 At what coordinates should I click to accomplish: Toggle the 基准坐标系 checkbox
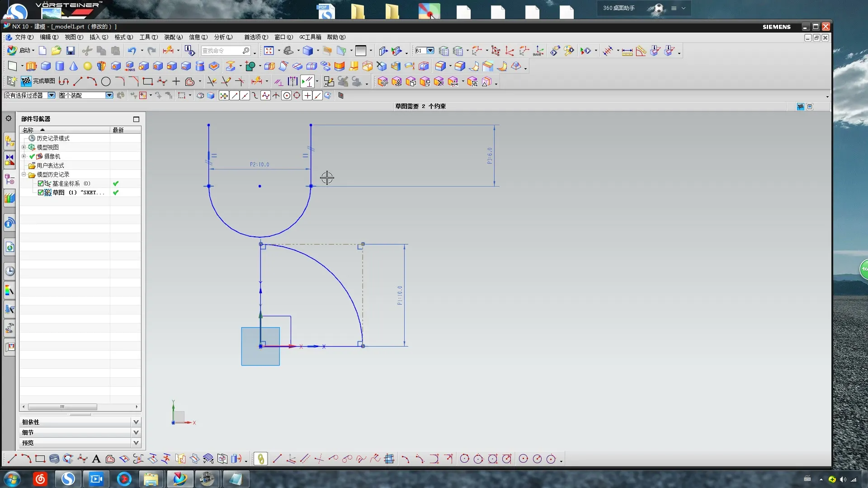(41, 183)
